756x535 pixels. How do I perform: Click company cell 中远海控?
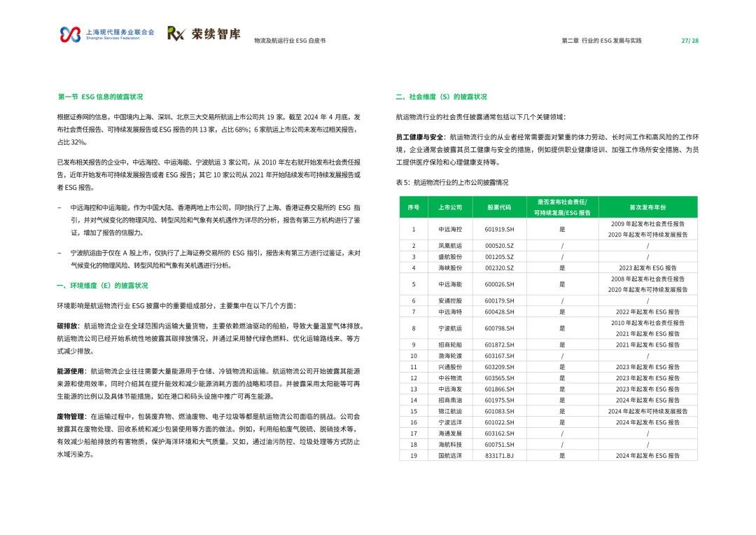click(x=450, y=230)
